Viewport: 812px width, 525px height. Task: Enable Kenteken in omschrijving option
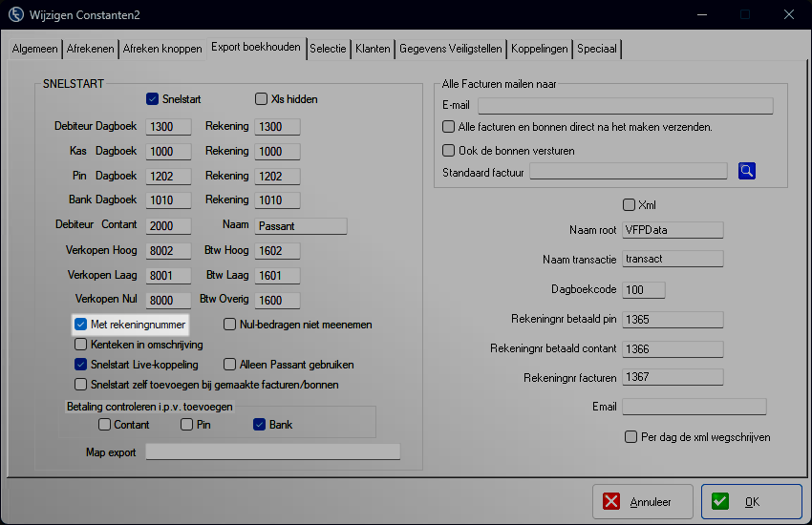click(81, 345)
